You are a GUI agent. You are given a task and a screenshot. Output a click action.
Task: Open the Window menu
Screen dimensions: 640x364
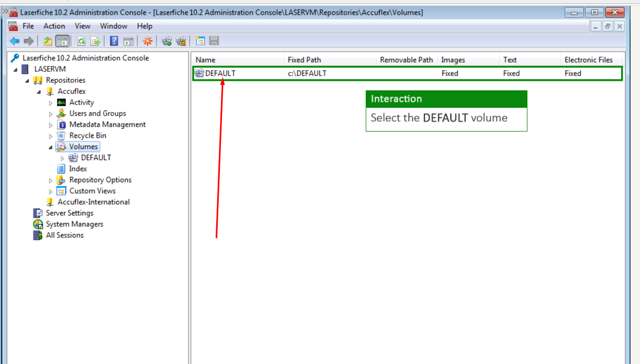coord(114,26)
